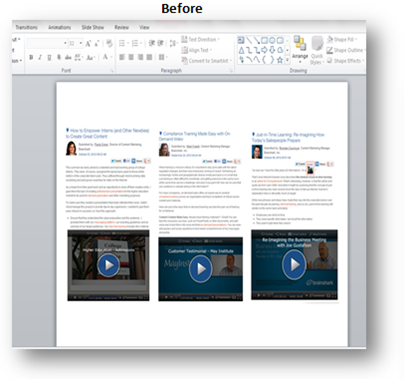Open Quick Styles gallery

pyautogui.click(x=317, y=50)
